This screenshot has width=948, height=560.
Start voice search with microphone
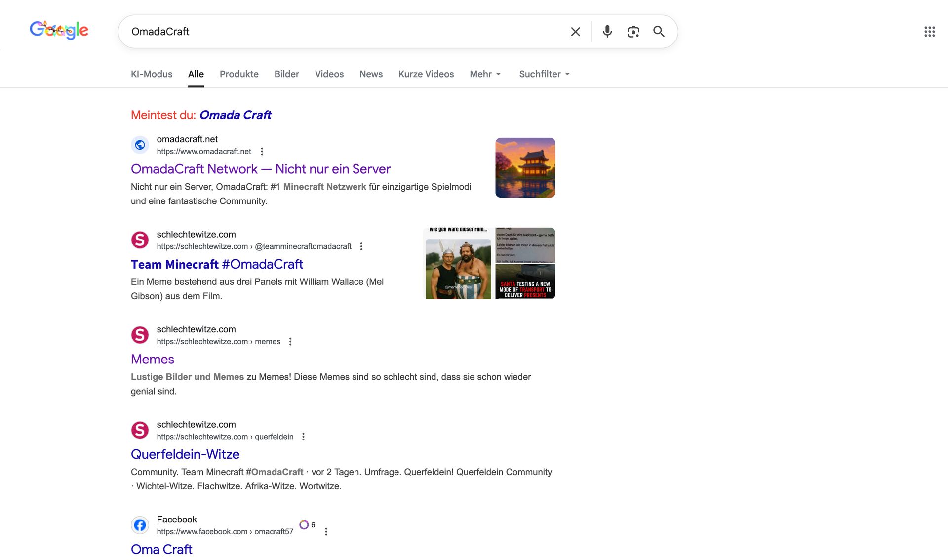(607, 32)
